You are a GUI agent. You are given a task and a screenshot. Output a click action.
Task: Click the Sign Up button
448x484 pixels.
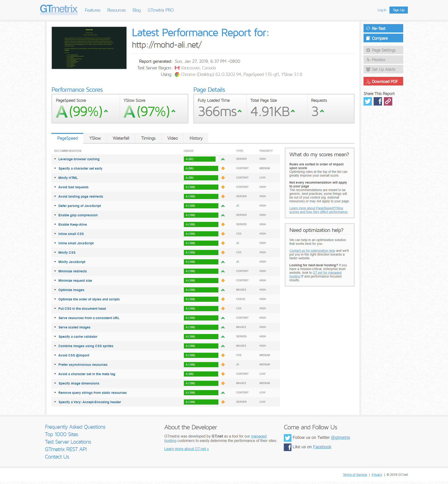[x=399, y=10]
